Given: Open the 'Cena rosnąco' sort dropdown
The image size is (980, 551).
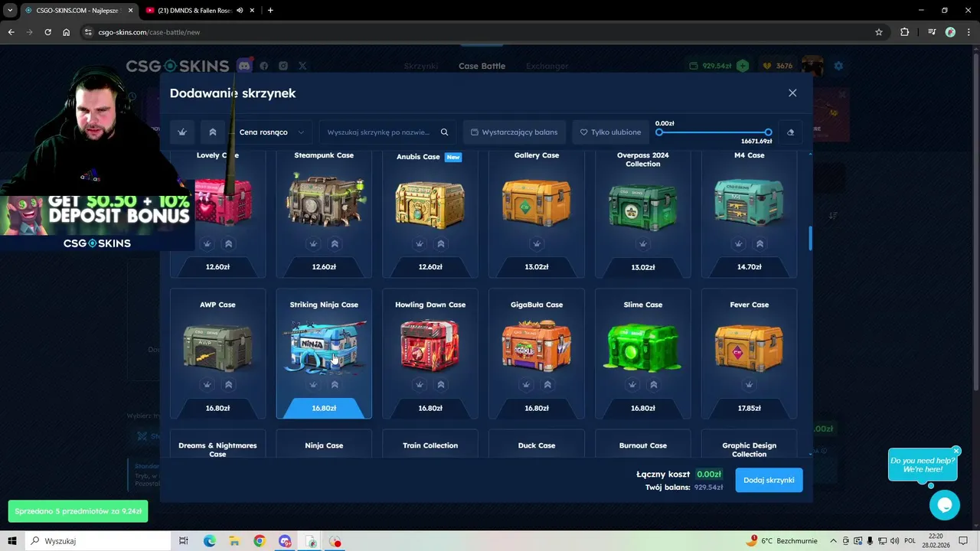Looking at the screenshot, I should point(272,132).
